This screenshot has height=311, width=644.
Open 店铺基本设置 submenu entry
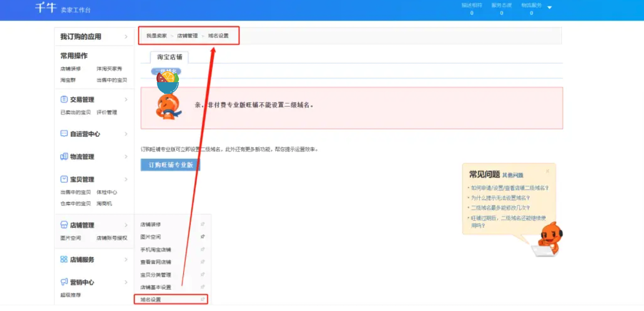click(x=156, y=287)
